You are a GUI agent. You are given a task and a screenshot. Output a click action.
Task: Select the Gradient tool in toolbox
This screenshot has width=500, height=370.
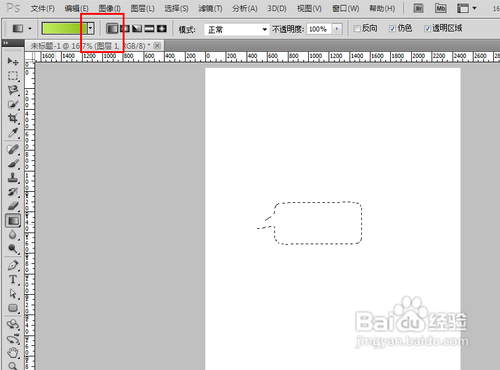coord(13,221)
